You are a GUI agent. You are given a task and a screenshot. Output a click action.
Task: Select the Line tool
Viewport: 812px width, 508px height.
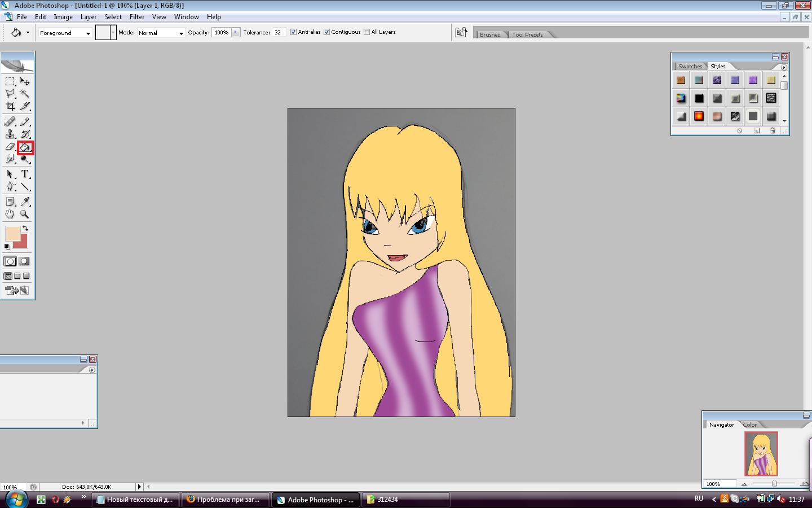25,187
